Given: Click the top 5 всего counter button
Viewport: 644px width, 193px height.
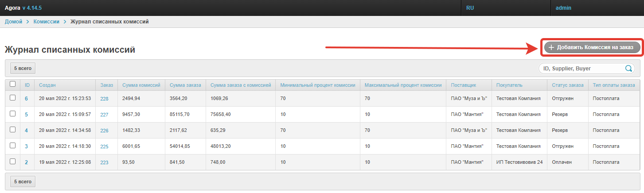Looking at the screenshot, I should (23, 69).
